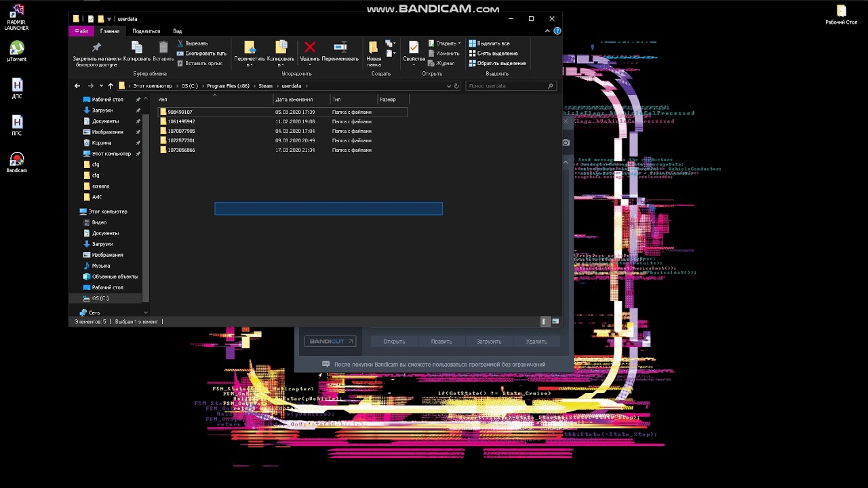Viewport: 868px width, 488px height.
Task: Open the Свойства dropdown
Action: pos(414,65)
